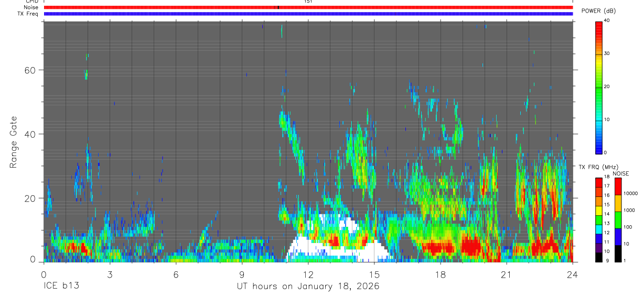Click the white saturated echo region near 12 UT
The image size is (644, 297).
pyautogui.click(x=309, y=246)
